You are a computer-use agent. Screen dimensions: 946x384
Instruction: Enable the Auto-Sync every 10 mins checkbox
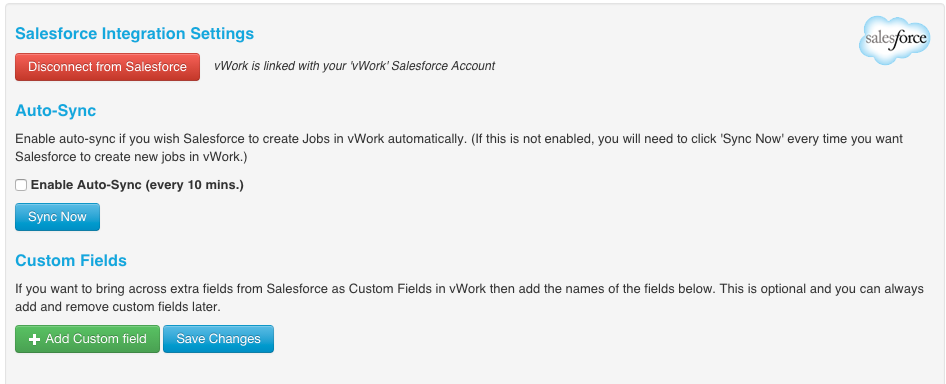pos(21,185)
